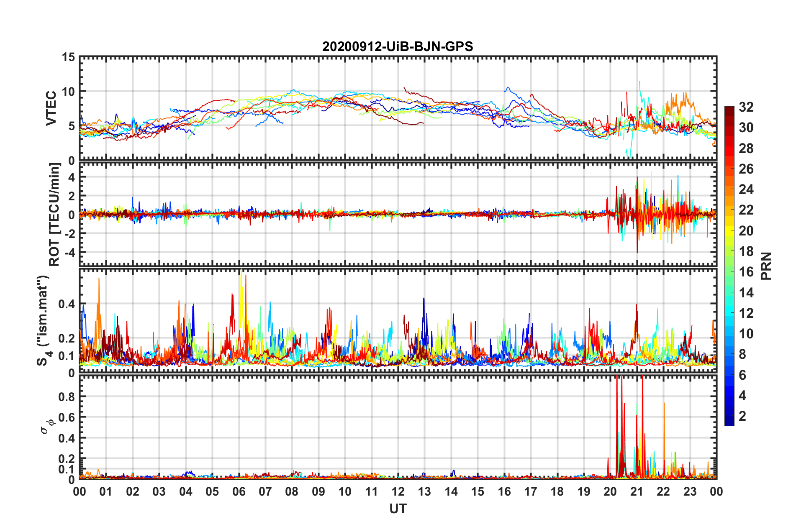Viewport: 796px width, 532px height.
Task: Click the VTEC y-axis tick label 15
Action: pos(69,57)
